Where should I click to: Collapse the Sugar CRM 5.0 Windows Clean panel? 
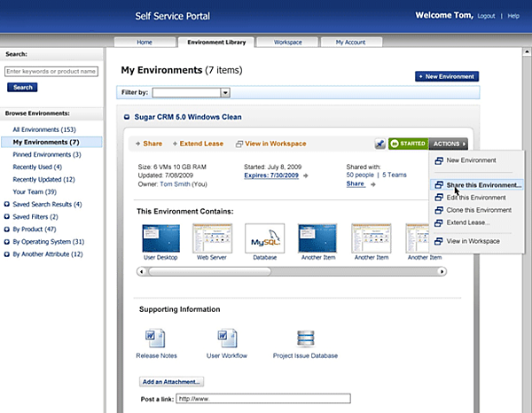(126, 117)
